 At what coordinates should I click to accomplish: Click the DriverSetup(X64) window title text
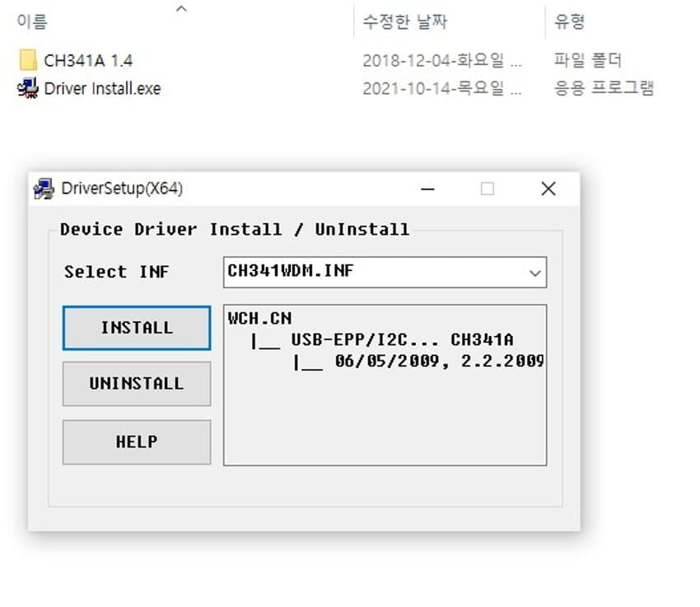pos(122,189)
